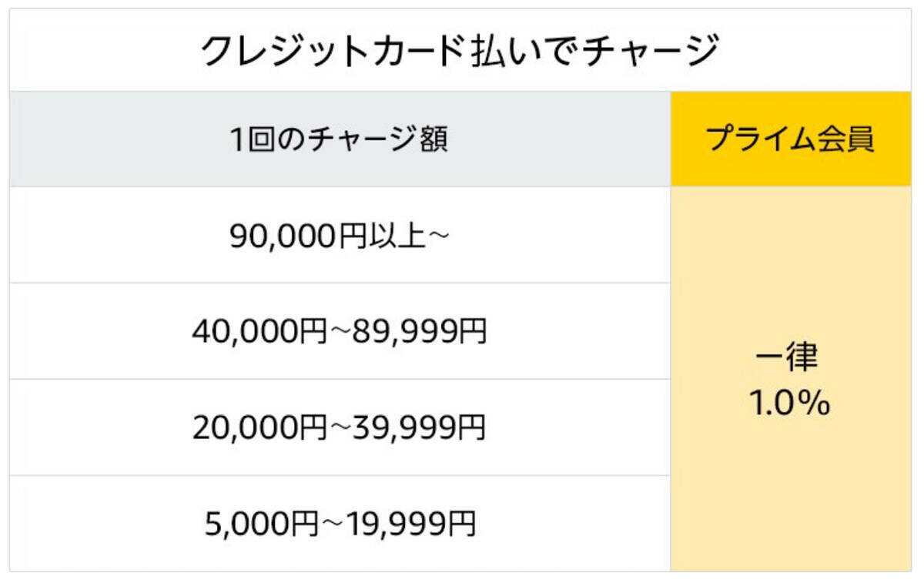Click the percent sign after 1.0

tap(815, 403)
